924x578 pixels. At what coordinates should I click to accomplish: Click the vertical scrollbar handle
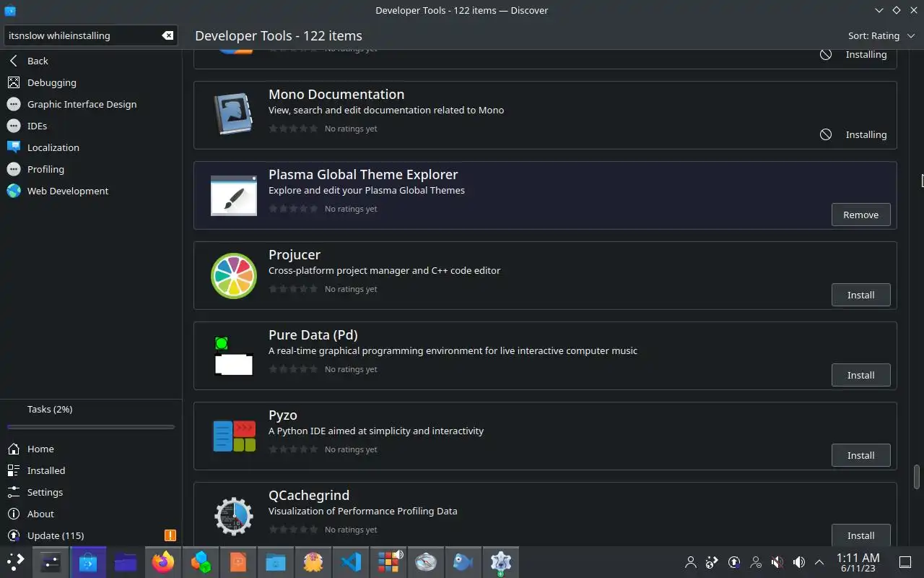click(x=917, y=477)
